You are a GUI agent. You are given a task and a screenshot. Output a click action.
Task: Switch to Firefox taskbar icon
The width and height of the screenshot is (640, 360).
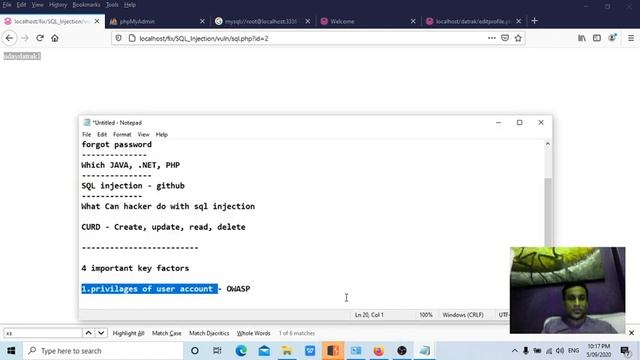pyautogui.click(x=379, y=351)
